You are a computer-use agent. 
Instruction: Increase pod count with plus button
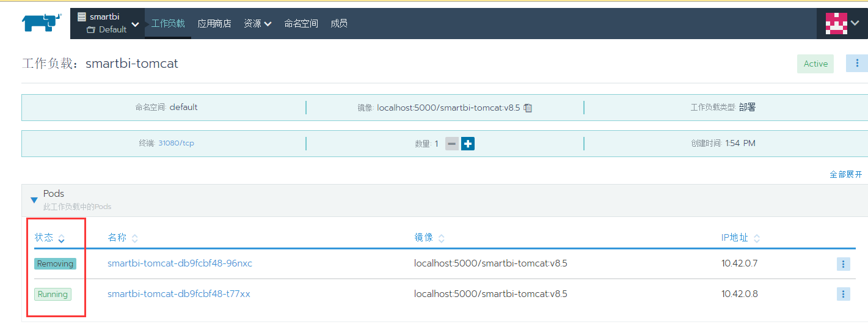pyautogui.click(x=468, y=144)
